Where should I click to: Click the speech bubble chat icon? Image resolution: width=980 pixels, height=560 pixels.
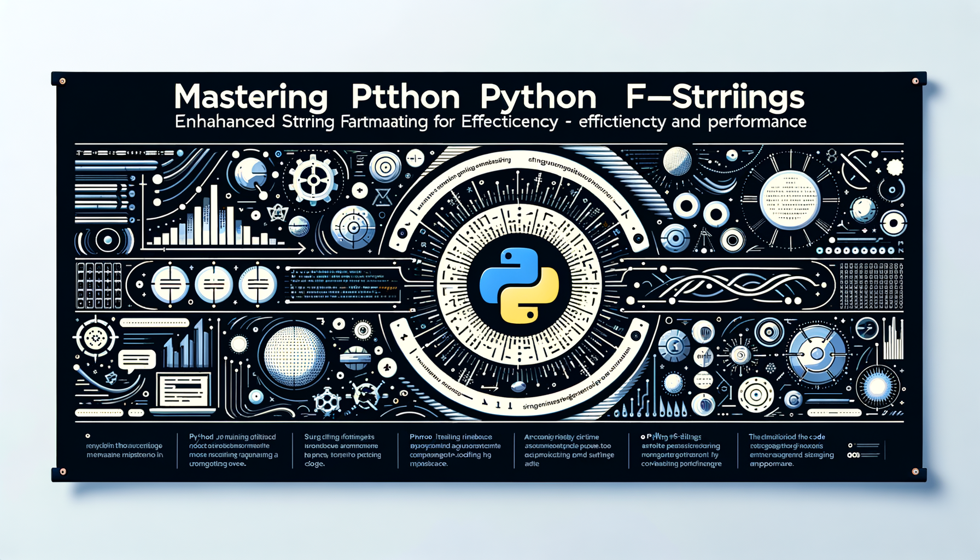(137, 360)
